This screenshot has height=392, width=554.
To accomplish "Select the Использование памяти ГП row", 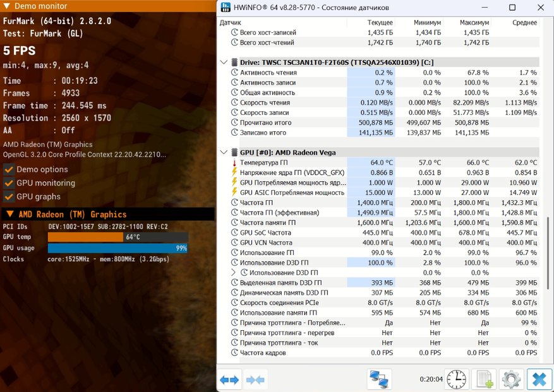I will pos(384,313).
